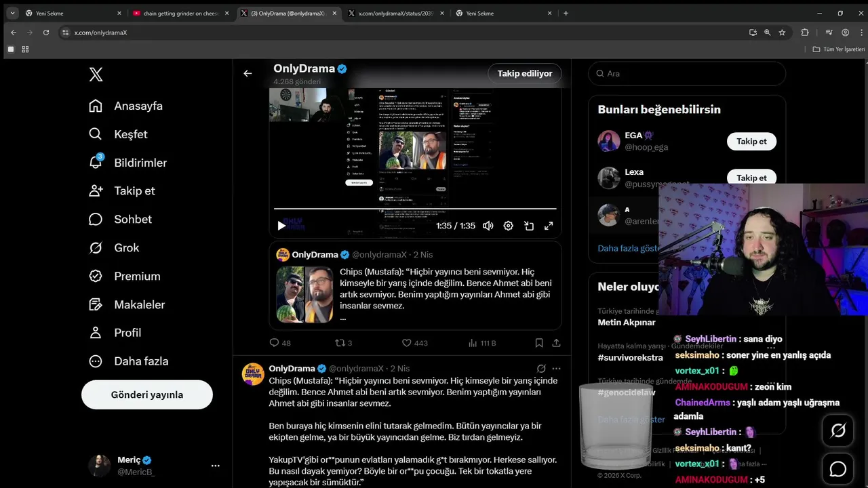Open Daha fazla menu in sidebar

[x=129, y=361]
